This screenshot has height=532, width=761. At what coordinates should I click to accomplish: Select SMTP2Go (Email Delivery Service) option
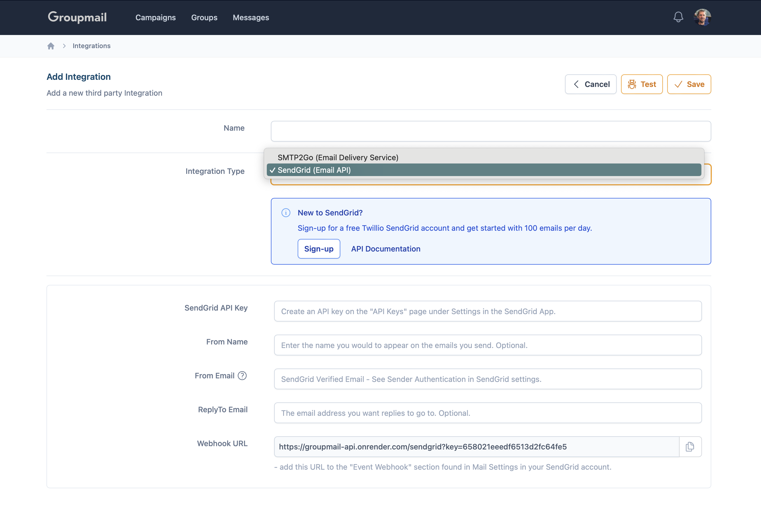(x=338, y=157)
